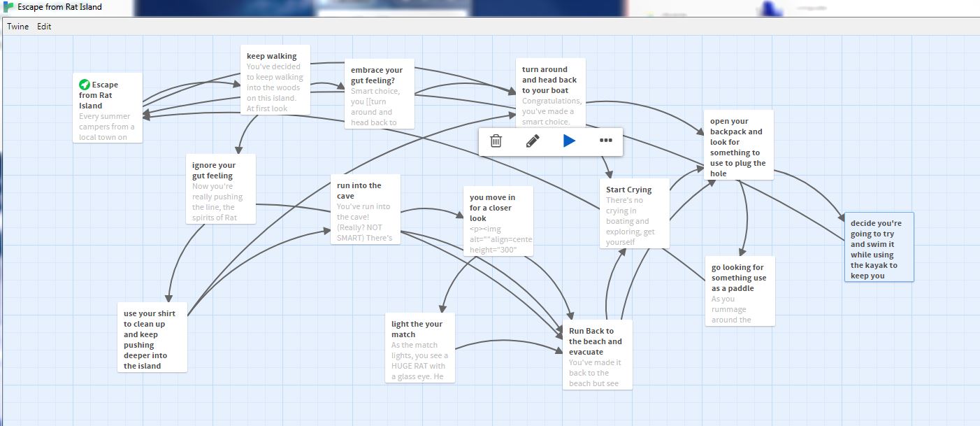Select the 'embrace your gut feeling?' passage
The height and width of the screenshot is (426, 980).
click(379, 94)
